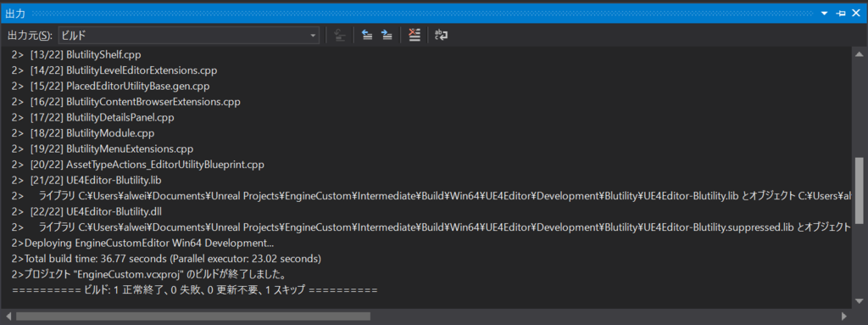The image size is (868, 325).
Task: Click the 出力元(S): label
Action: point(31,36)
